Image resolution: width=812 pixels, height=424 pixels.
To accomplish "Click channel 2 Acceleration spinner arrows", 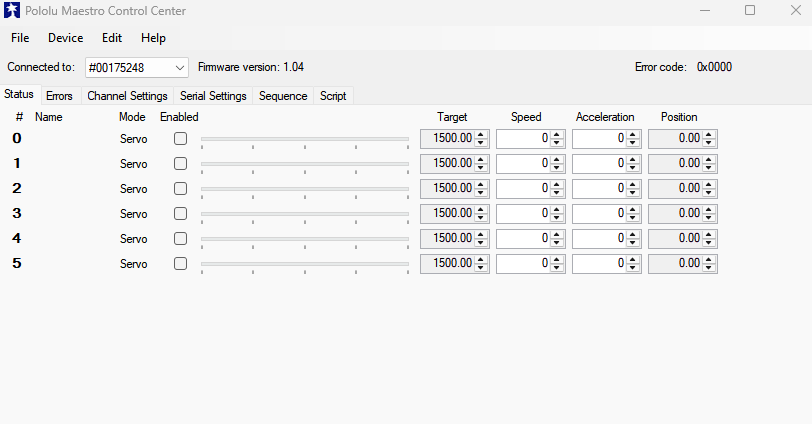I will [633, 188].
